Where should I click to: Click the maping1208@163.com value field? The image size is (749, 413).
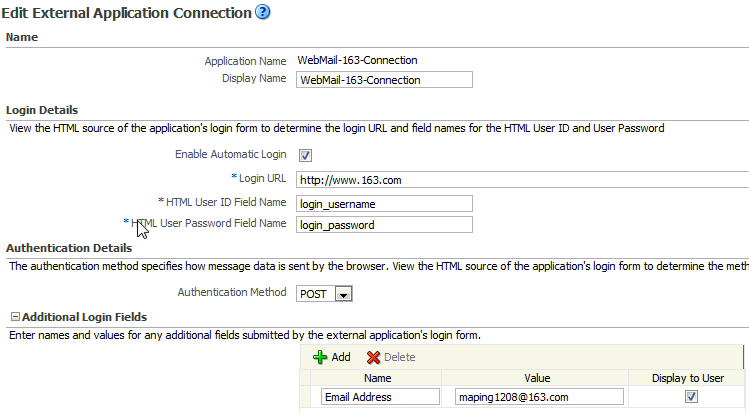point(539,397)
